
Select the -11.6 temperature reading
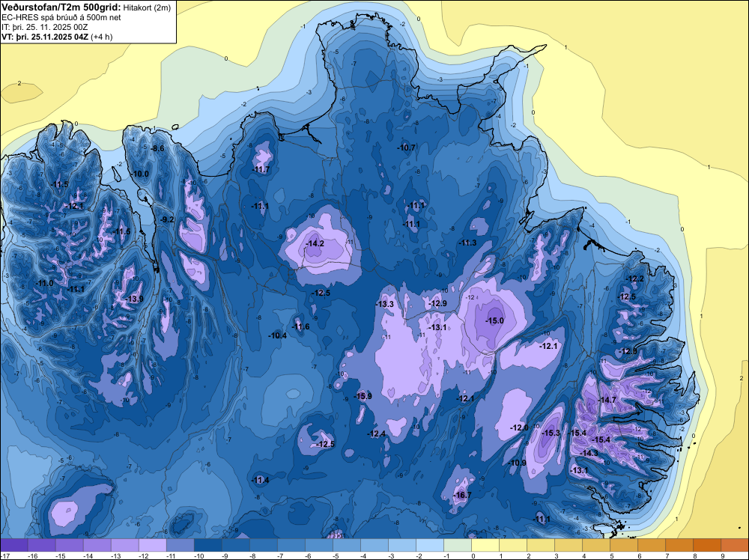[300, 326]
